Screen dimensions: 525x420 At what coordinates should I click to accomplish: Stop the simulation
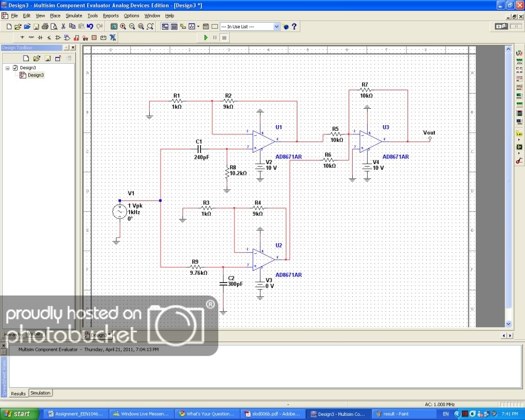(x=225, y=37)
